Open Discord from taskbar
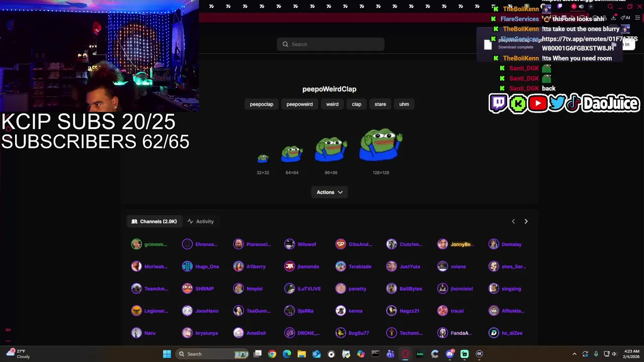The image size is (644, 362). click(450, 354)
